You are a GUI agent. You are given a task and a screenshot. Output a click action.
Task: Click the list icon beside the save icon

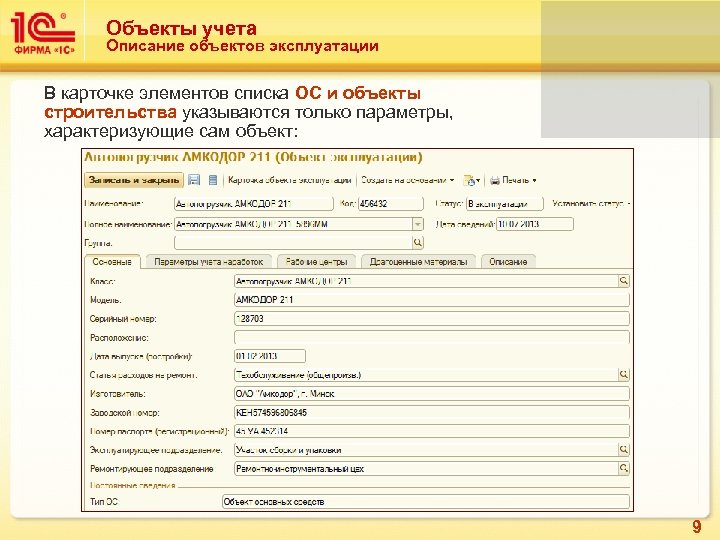213,180
